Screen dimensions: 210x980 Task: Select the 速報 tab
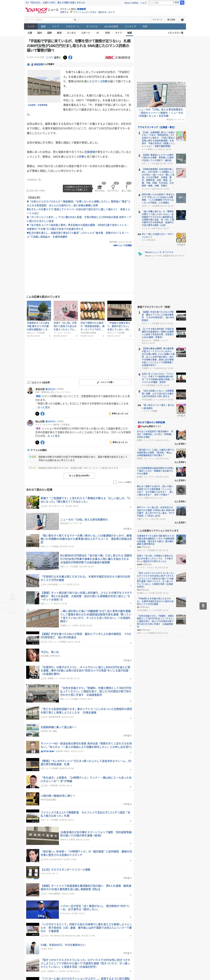[43, 27]
